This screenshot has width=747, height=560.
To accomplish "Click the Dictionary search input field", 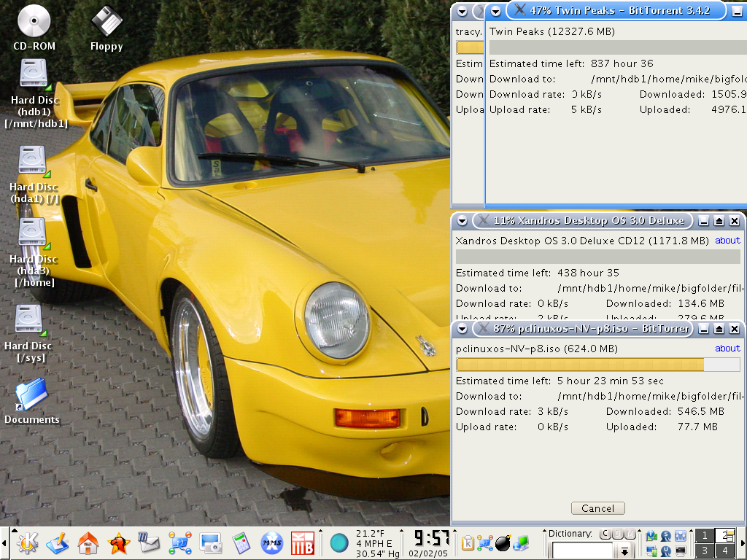I will (x=583, y=551).
